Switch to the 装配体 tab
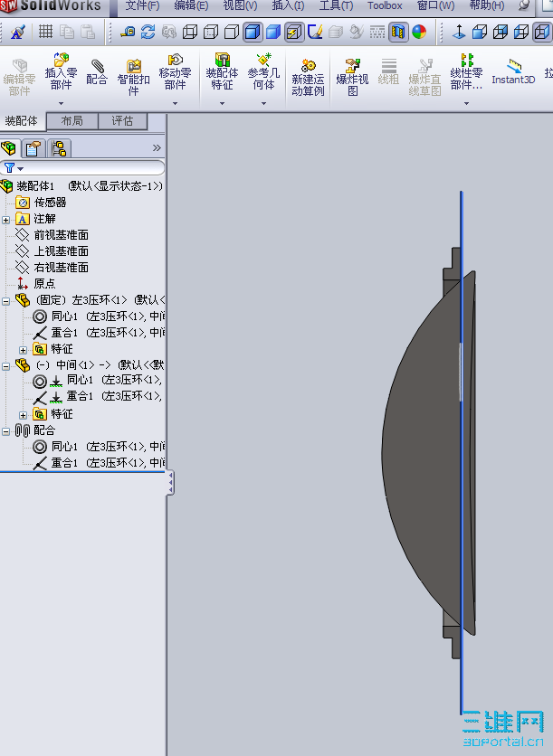 tap(22, 121)
